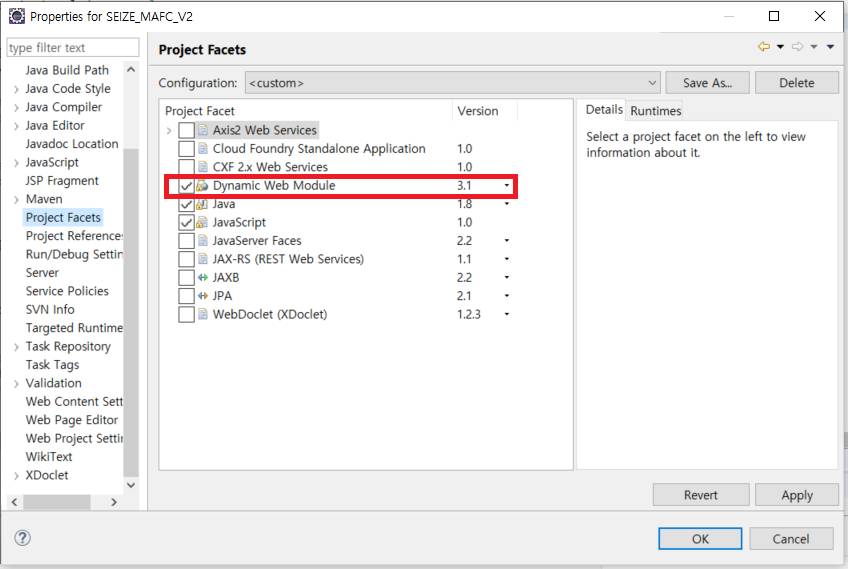This screenshot has height=569, width=848.
Task: Switch to the Runtimes tab
Action: pyautogui.click(x=655, y=111)
